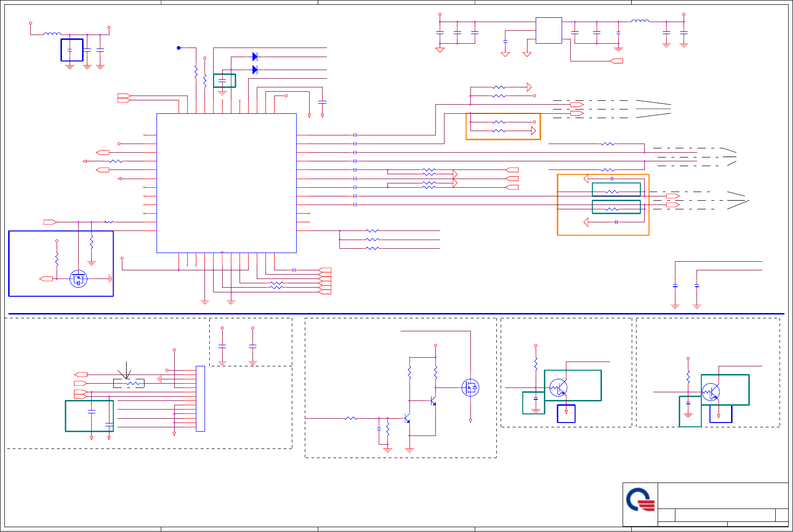Viewport: 793px width, 532px height.
Task: Click the lower blue diode symbol above main chip
Action: (255, 70)
